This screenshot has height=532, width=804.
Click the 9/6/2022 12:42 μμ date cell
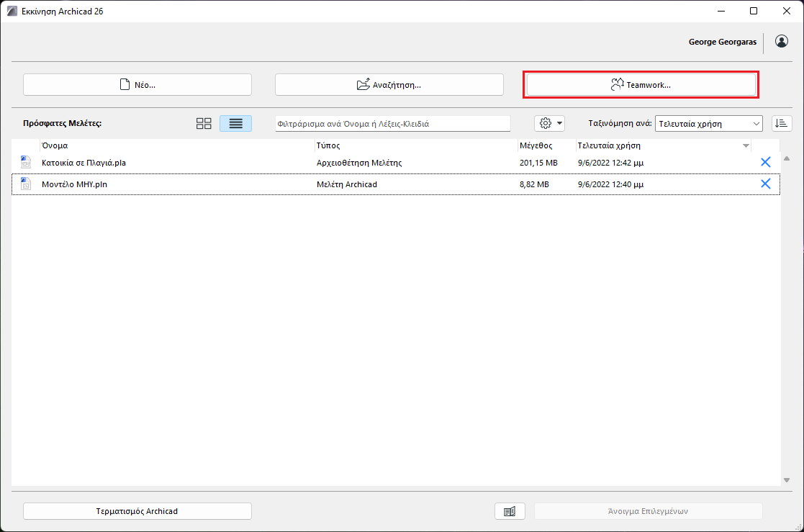point(610,163)
